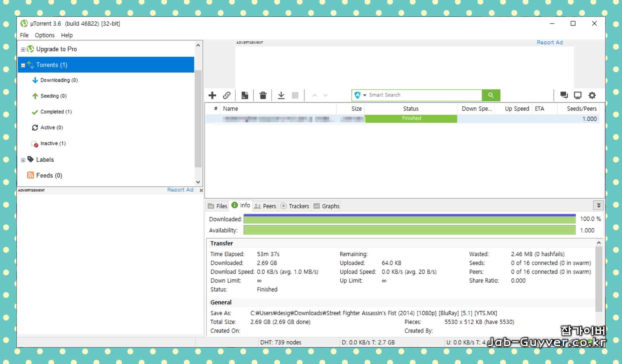The image size is (622, 364).
Task: Click the Inactive red icon
Action: tap(34, 144)
